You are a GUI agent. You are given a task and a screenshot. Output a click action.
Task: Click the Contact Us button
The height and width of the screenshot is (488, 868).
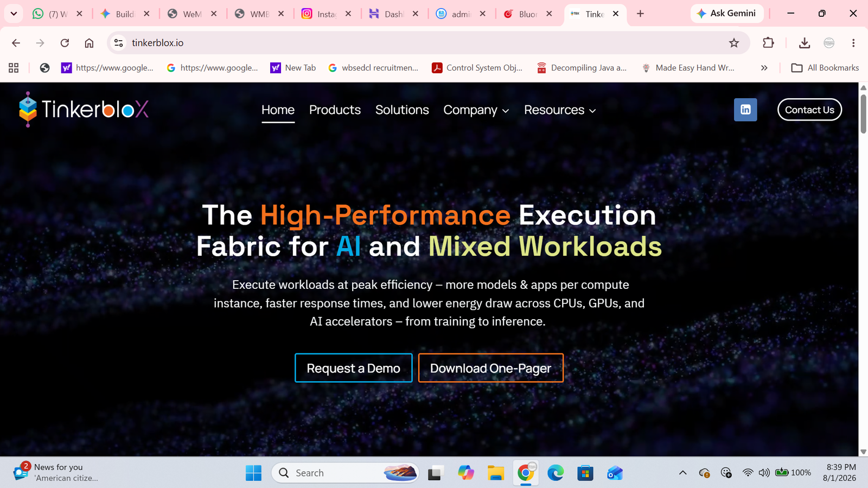point(809,110)
